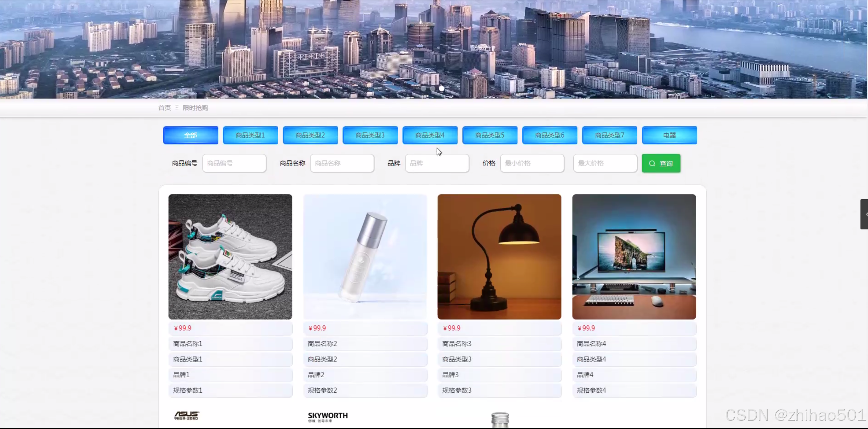Click the 最大价格 input box
Image resolution: width=868 pixels, height=429 pixels.
(x=605, y=163)
